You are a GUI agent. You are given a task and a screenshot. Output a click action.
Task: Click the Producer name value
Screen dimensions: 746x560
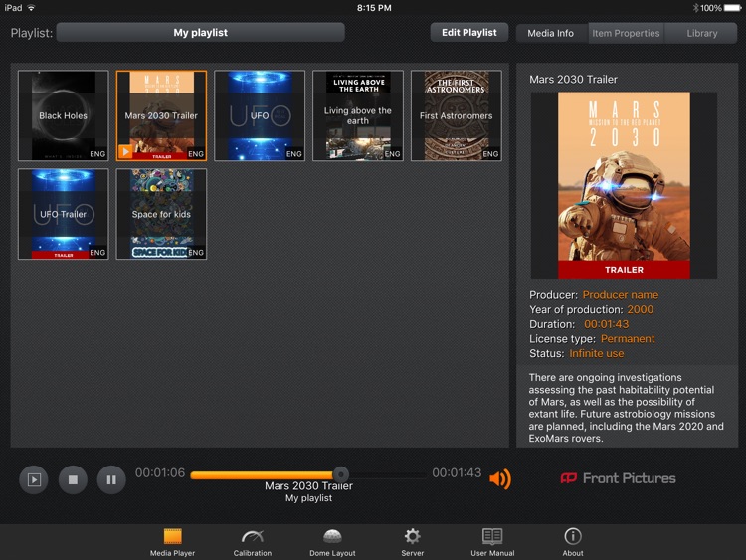(x=621, y=295)
